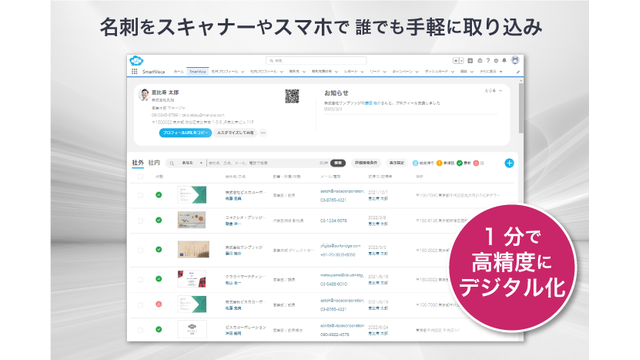
Task: Click the profile QR code image
Action: point(292,96)
